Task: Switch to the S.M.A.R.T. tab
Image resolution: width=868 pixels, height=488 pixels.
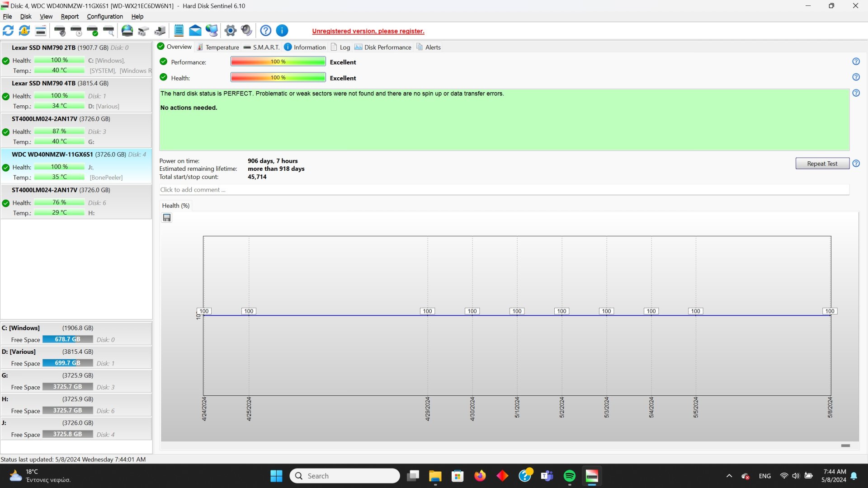Action: click(x=261, y=47)
